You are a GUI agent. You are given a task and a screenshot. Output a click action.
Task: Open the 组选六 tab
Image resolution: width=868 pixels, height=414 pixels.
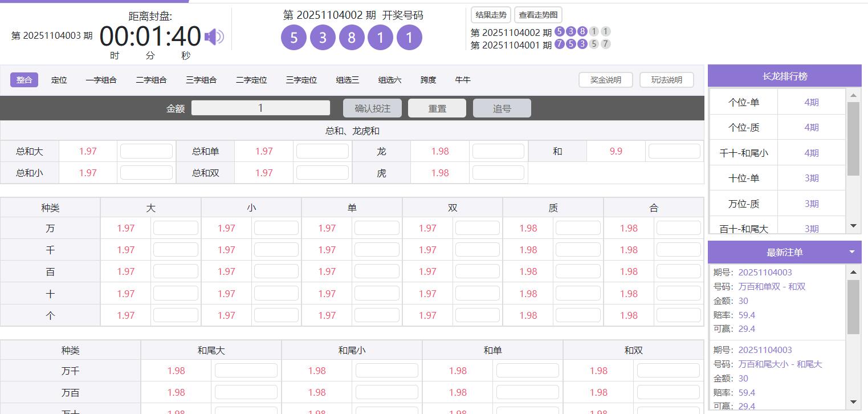389,79
